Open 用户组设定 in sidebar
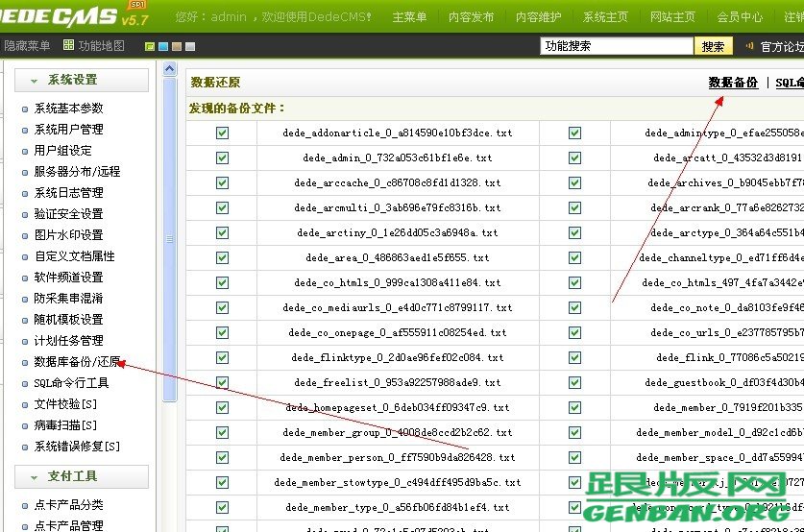 click(x=63, y=151)
